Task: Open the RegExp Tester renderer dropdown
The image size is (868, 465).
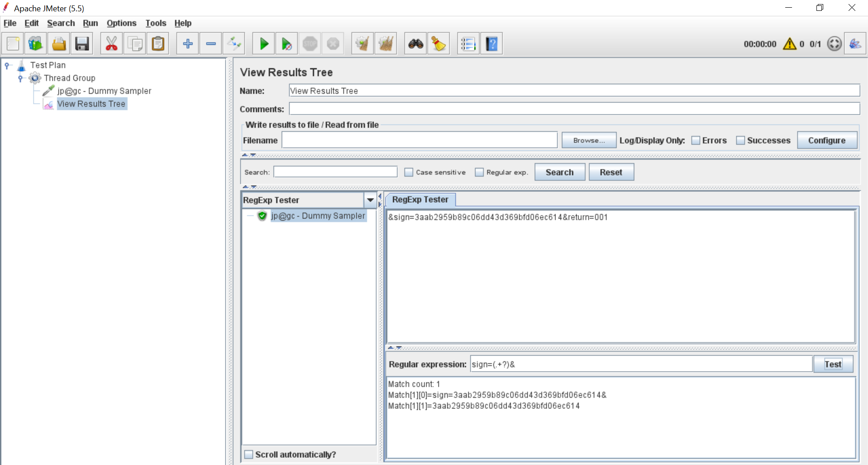Action: (370, 200)
